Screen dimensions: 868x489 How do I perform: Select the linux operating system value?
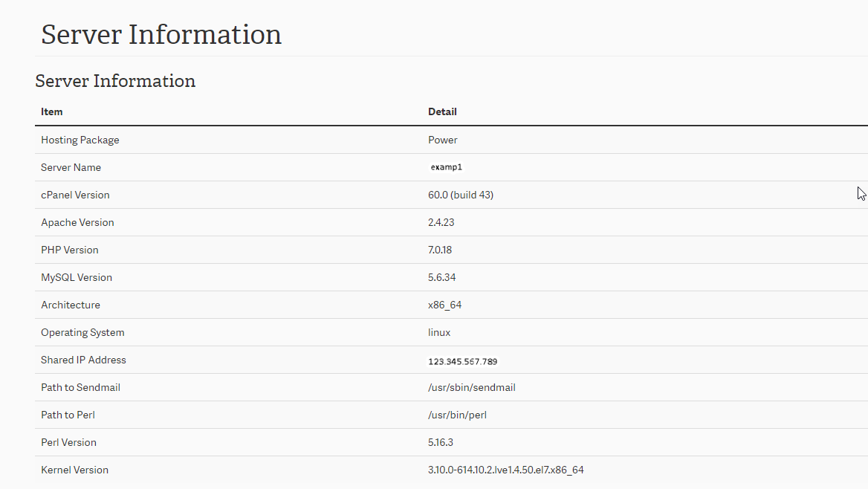439,333
